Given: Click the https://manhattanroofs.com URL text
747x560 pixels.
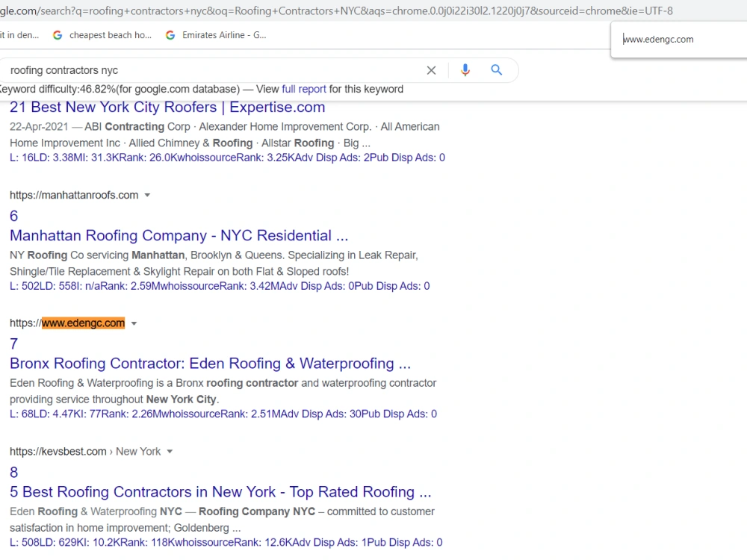Looking at the screenshot, I should [74, 195].
